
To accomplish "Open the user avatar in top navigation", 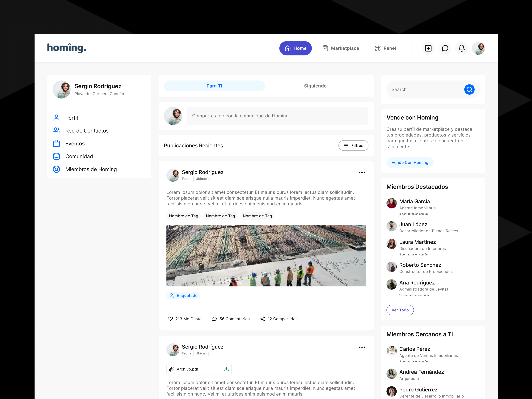I will pos(478,48).
